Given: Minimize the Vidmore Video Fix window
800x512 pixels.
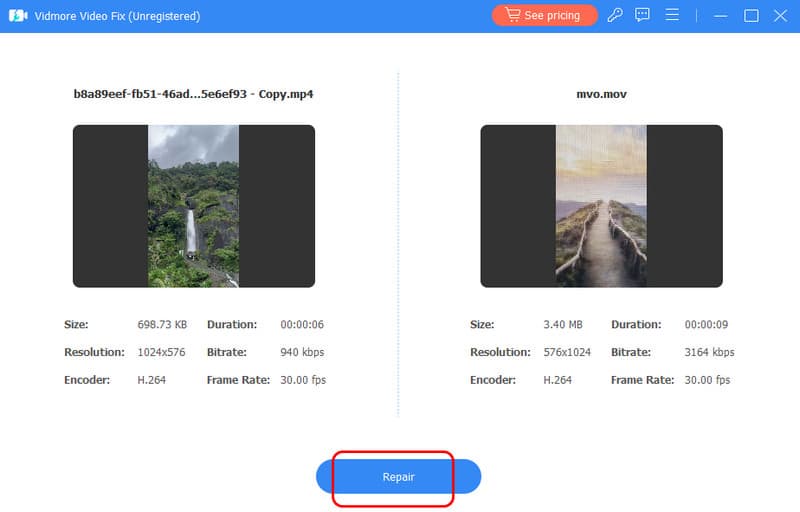Looking at the screenshot, I should click(x=721, y=16).
